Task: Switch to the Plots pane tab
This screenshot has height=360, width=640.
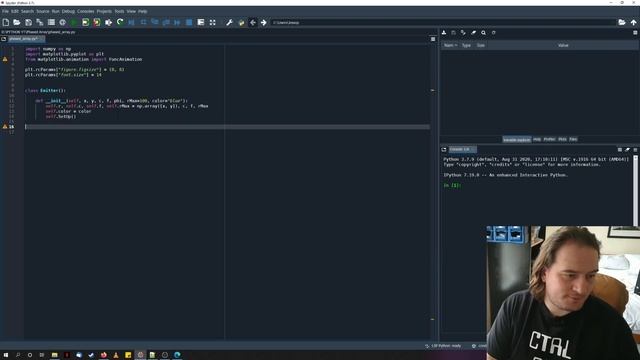Action: (x=562, y=140)
